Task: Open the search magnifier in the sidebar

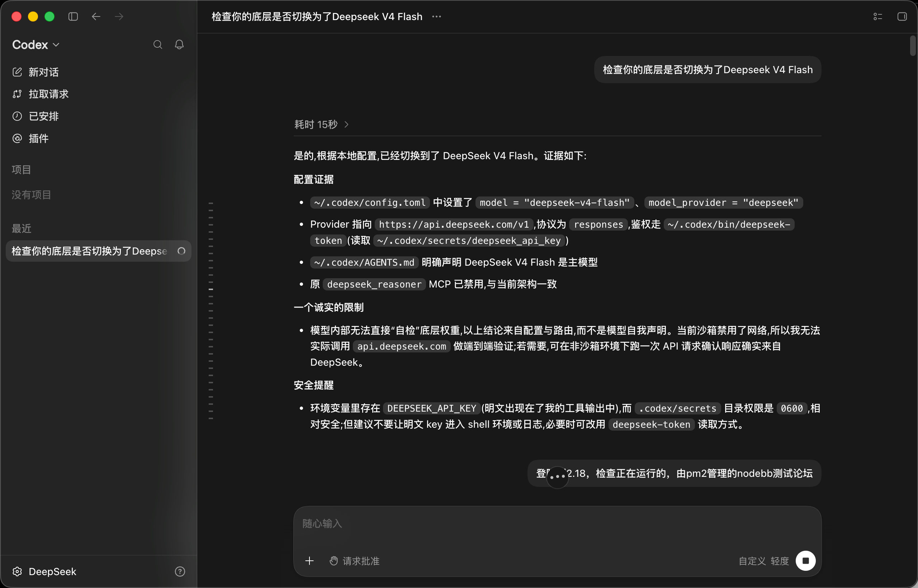Action: (158, 45)
